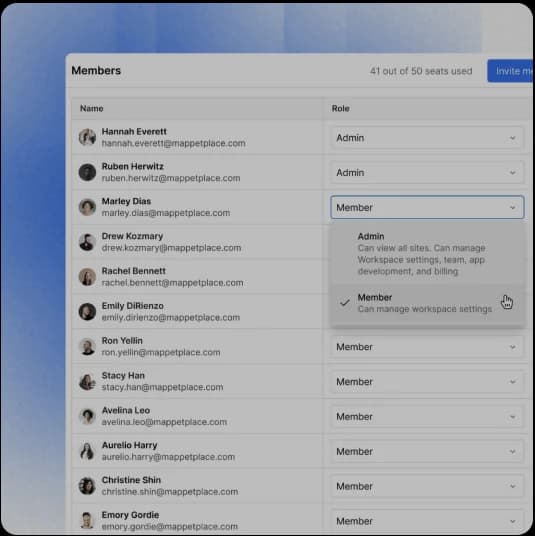
Task: Click Rachel Bennett's avatar
Action: click(x=87, y=277)
